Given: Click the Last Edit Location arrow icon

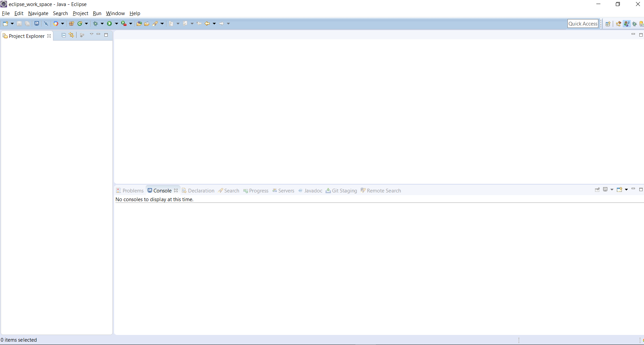Looking at the screenshot, I should click(x=199, y=23).
